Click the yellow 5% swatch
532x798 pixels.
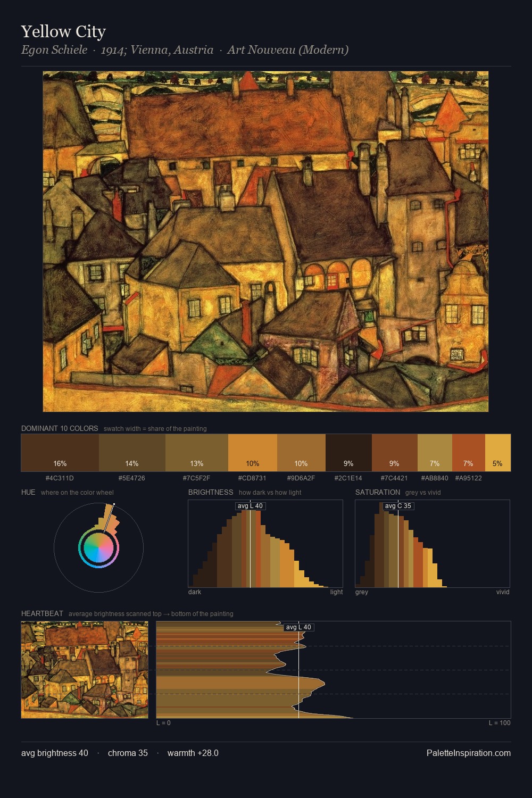(498, 453)
